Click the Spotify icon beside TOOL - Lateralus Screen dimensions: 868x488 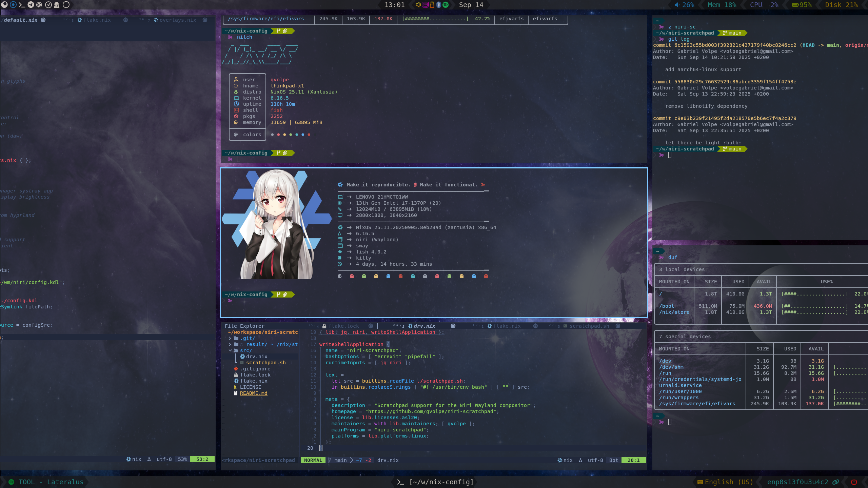pyautogui.click(x=11, y=482)
